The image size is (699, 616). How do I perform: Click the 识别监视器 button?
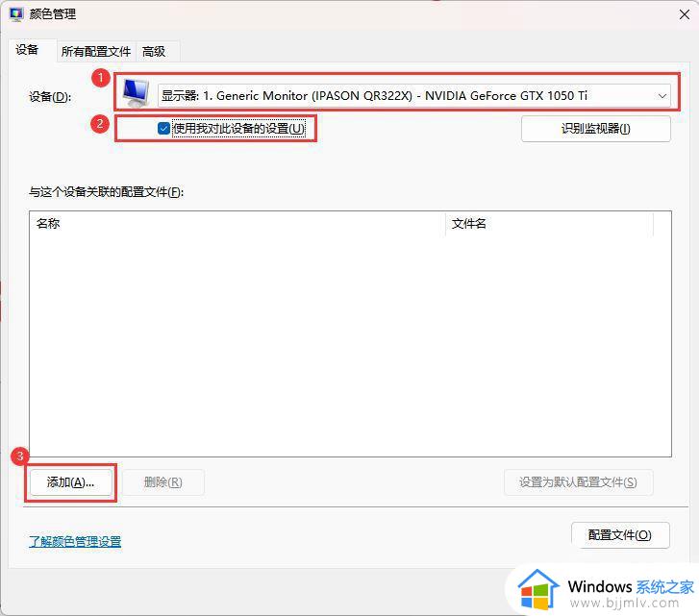(595, 129)
